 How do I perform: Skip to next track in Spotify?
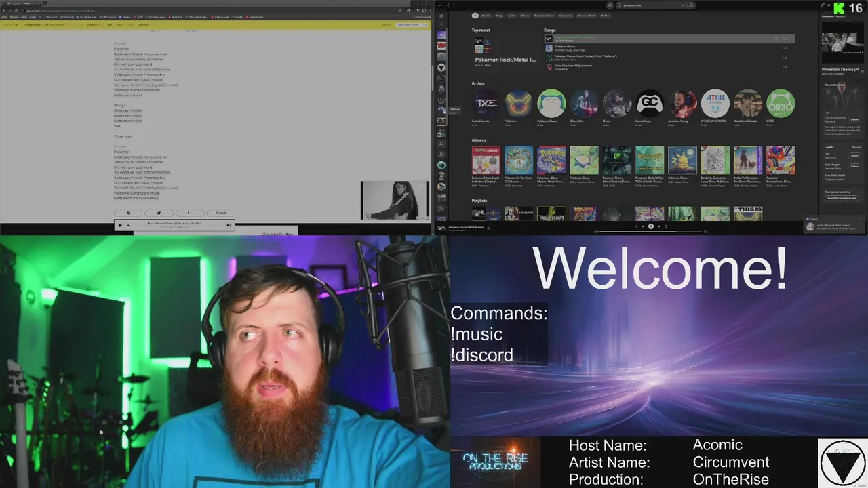[x=659, y=226]
